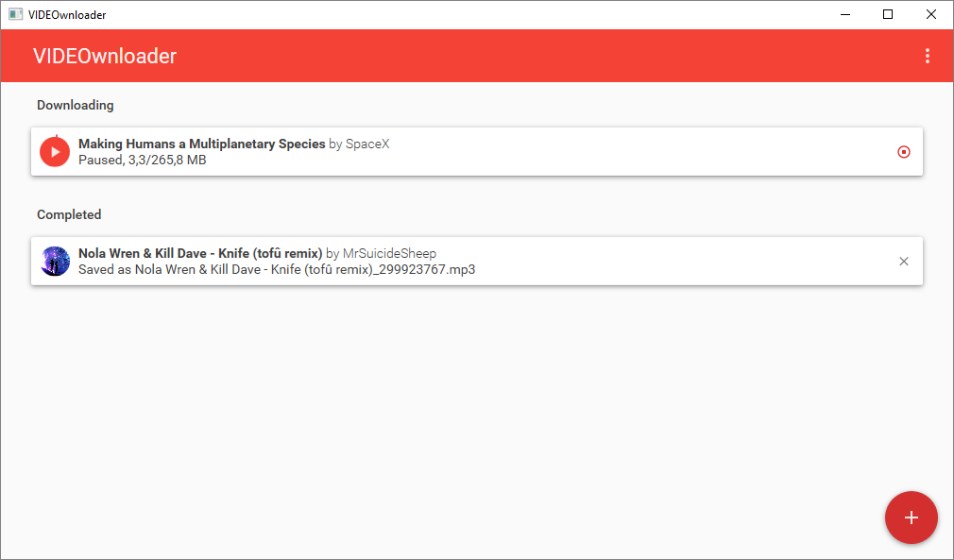954x560 pixels.
Task: Click the Completed section heading
Action: [69, 214]
